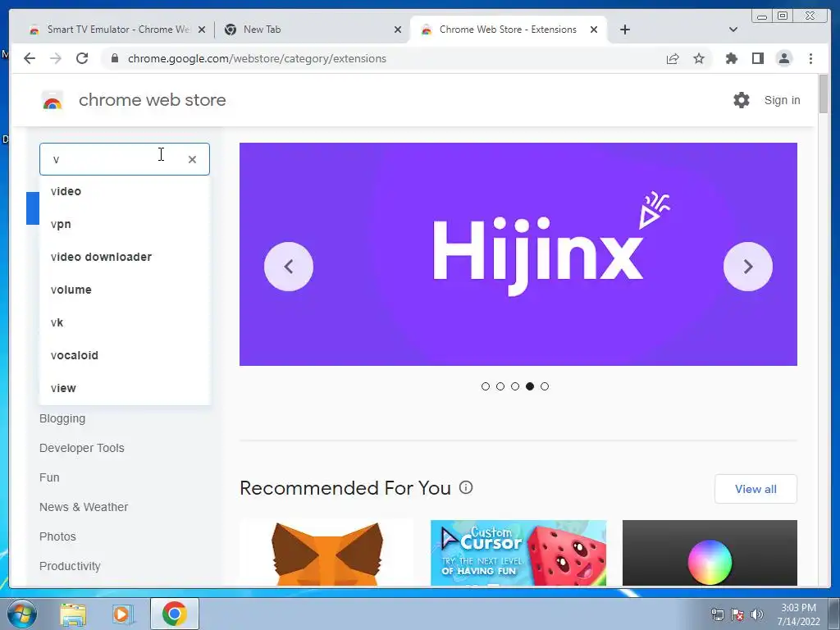
Task: Open the volume speaker tray icon
Action: click(756, 614)
